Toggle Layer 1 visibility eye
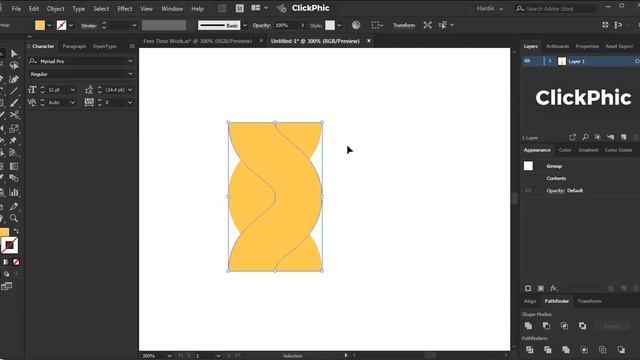This screenshot has height=360, width=640. click(527, 61)
